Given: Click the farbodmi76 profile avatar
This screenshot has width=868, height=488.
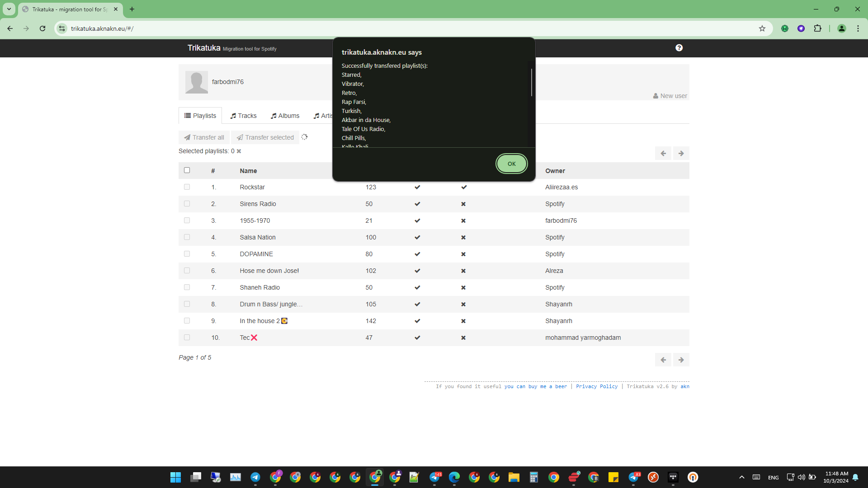Looking at the screenshot, I should tap(197, 82).
